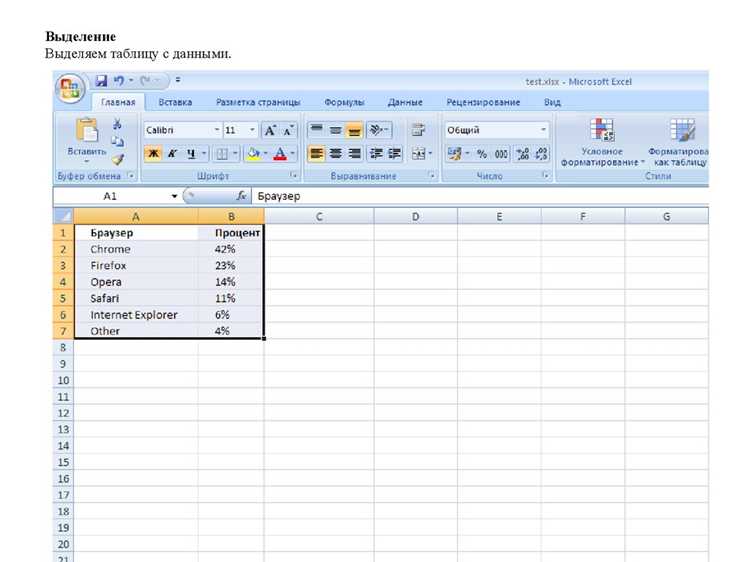Toggle center text alignment

tap(336, 154)
